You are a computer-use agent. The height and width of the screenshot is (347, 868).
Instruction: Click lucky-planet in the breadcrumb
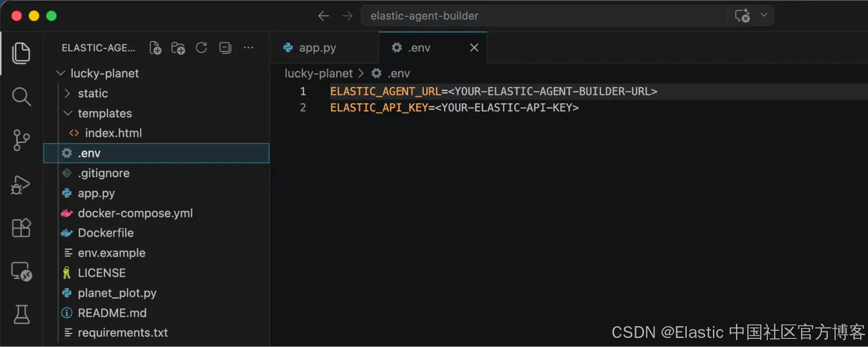[318, 73]
